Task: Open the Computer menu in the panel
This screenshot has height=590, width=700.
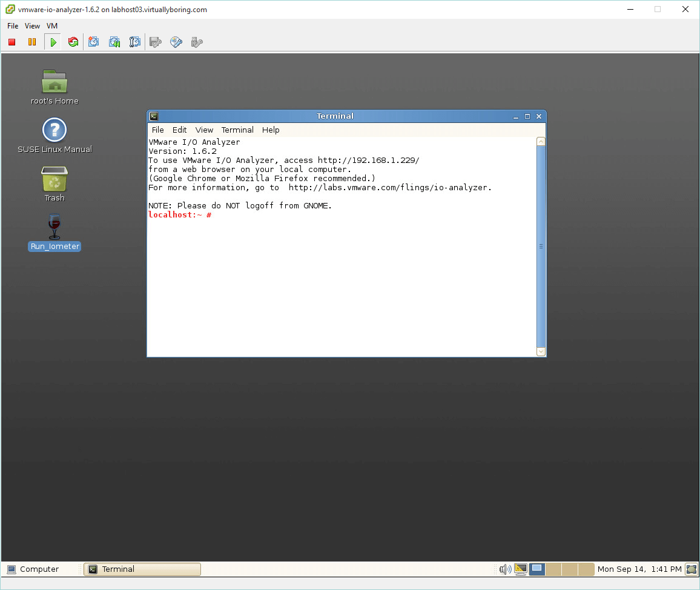Action: [33, 569]
